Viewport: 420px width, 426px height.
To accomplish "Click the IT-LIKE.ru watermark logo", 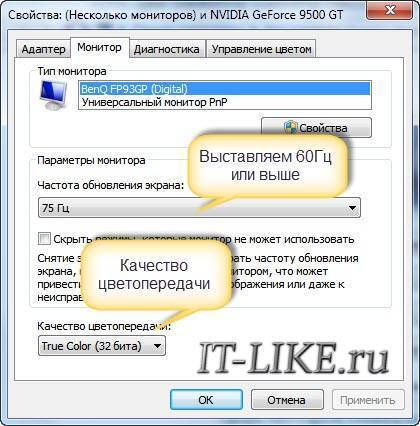I will coord(293,359).
